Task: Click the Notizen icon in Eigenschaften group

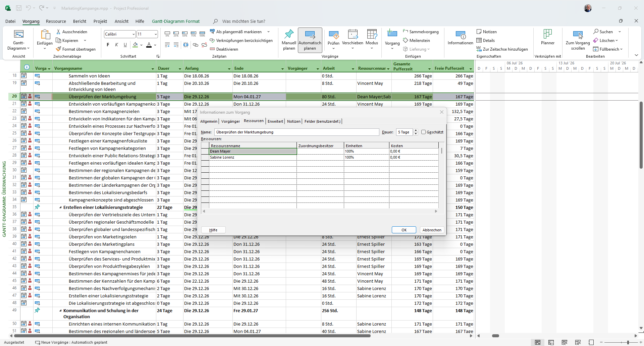Action: click(479, 32)
